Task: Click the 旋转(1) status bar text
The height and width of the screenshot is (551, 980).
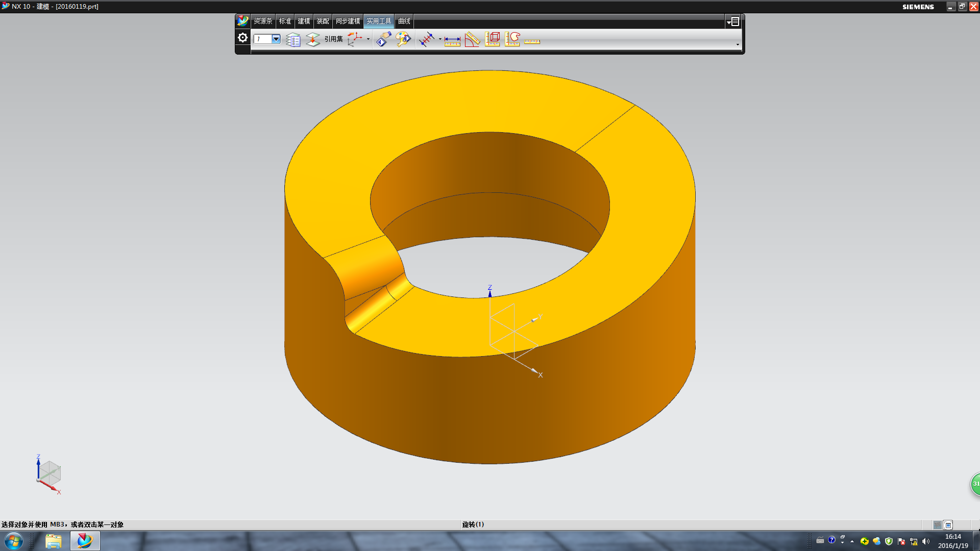Action: 473,524
